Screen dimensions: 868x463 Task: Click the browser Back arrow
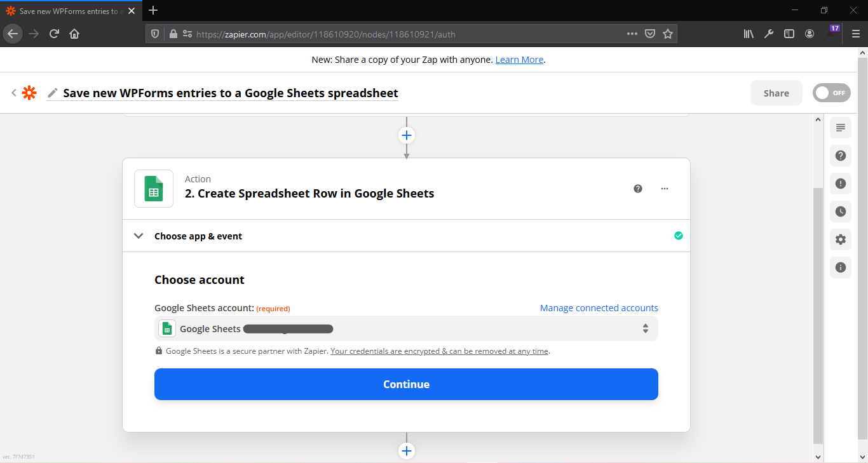click(13, 34)
